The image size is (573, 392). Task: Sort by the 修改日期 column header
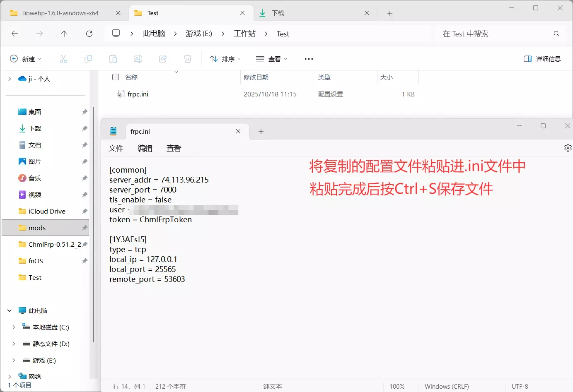256,77
